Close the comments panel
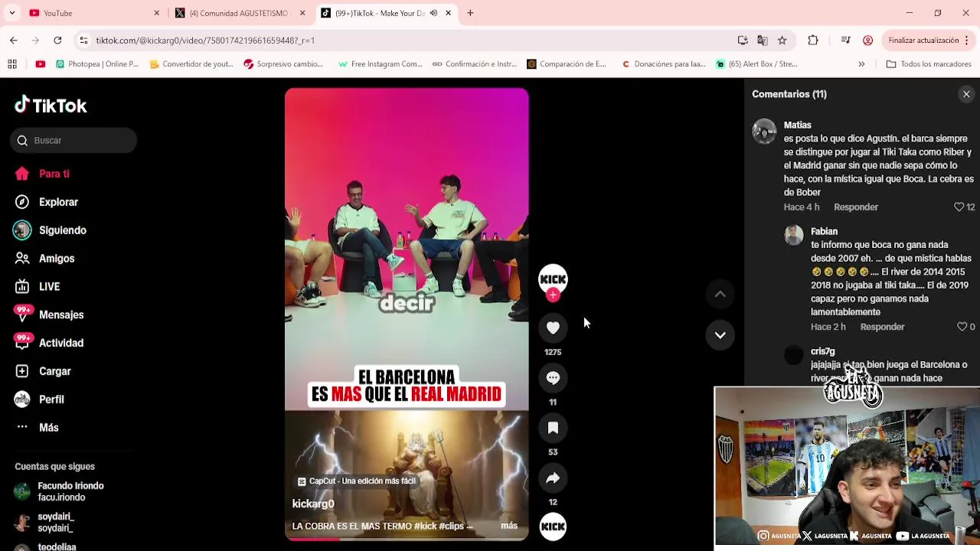980x551 pixels. tap(966, 94)
